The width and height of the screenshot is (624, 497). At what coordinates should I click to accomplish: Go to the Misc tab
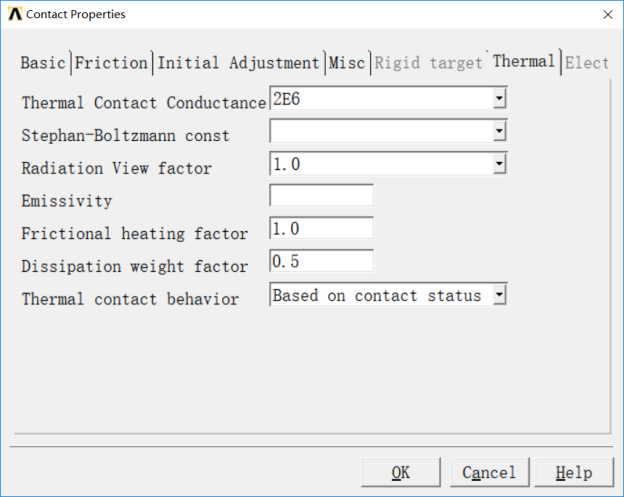click(x=346, y=63)
